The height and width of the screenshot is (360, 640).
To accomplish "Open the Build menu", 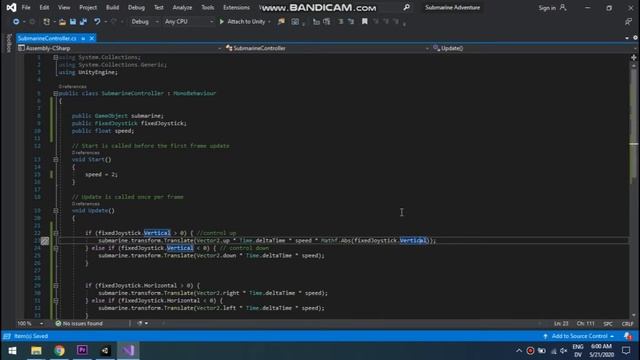I will pos(112,7).
